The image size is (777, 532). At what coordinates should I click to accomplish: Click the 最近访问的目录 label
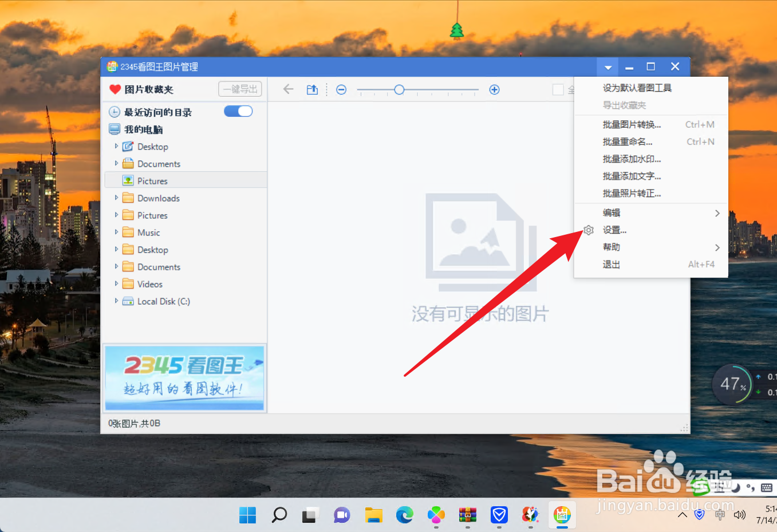(158, 112)
